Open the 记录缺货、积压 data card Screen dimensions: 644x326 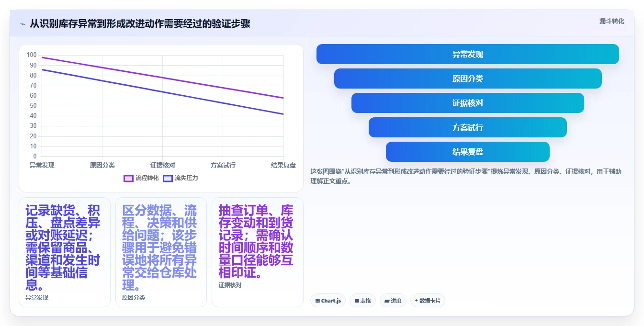coord(65,252)
